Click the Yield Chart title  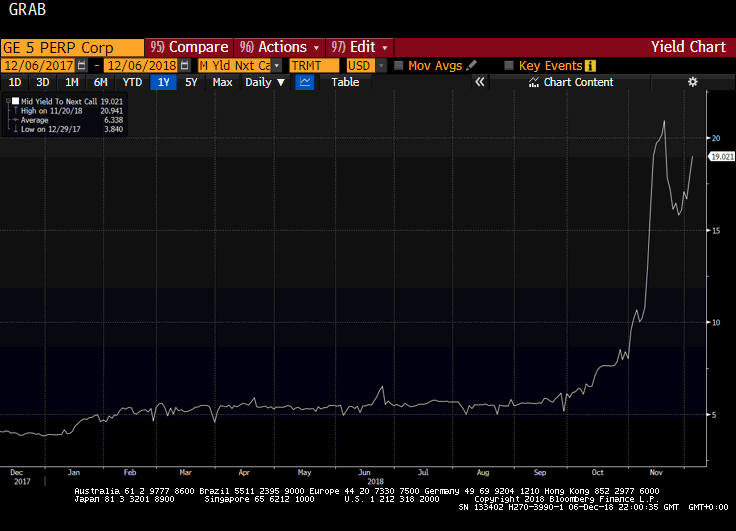(688, 47)
